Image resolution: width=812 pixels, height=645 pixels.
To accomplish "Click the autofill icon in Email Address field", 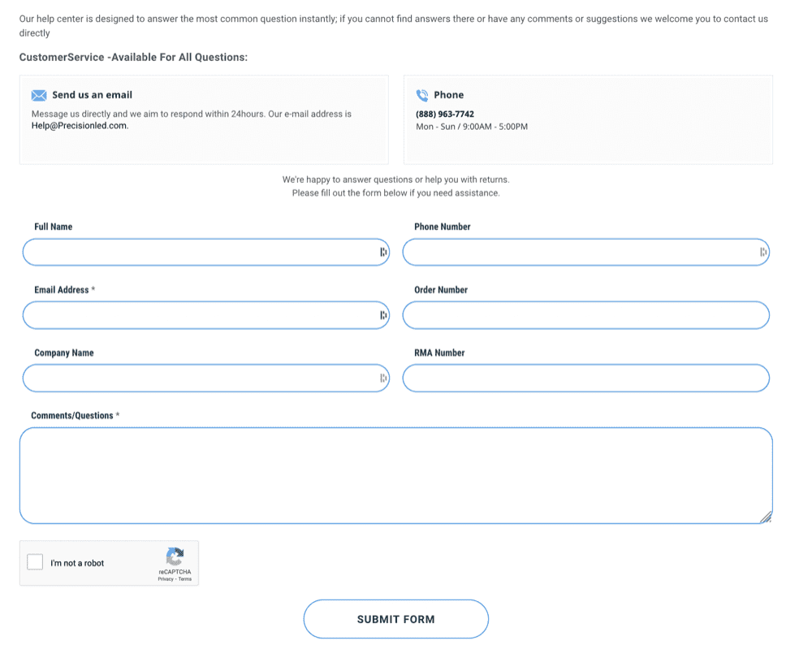I will [383, 315].
